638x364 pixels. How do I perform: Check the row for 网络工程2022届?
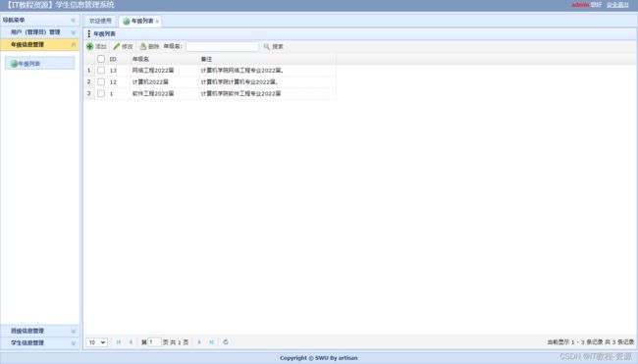[101, 71]
